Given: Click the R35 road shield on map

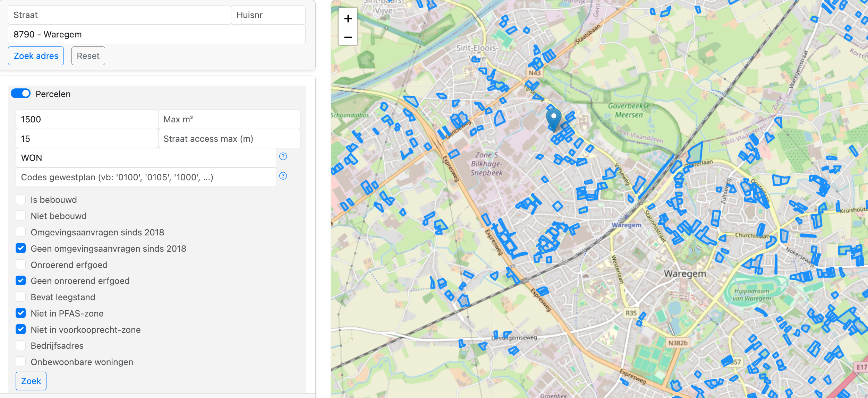Looking at the screenshot, I should [x=631, y=313].
